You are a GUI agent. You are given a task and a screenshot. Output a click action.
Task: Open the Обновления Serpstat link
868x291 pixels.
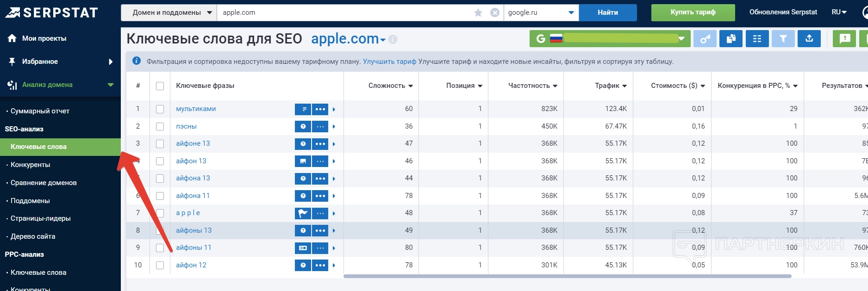783,12
